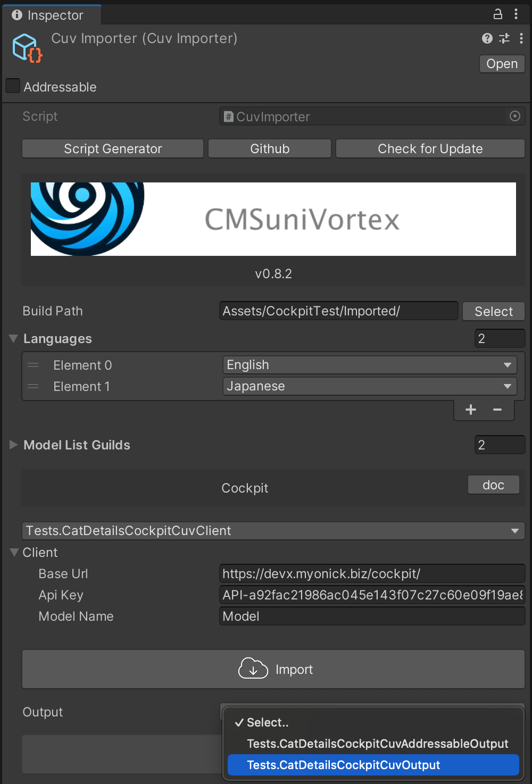Click the Import button
532x784 pixels.
(x=273, y=669)
